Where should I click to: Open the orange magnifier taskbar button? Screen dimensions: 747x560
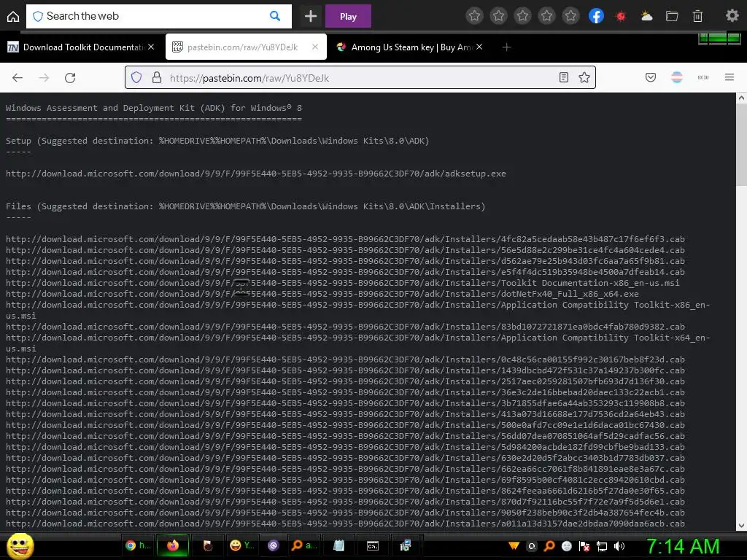[304, 545]
